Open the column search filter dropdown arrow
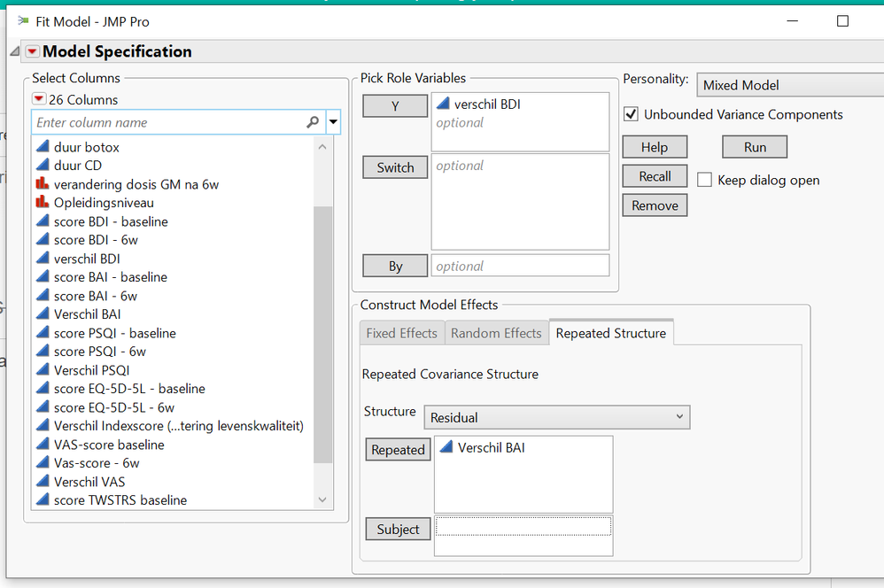Image resolution: width=884 pixels, height=588 pixels. pos(333,120)
